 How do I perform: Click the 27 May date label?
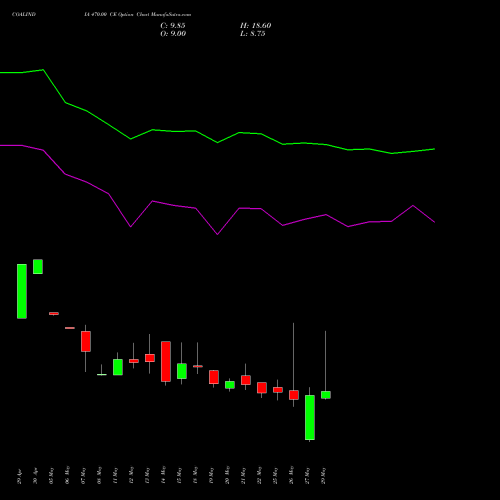(x=307, y=475)
